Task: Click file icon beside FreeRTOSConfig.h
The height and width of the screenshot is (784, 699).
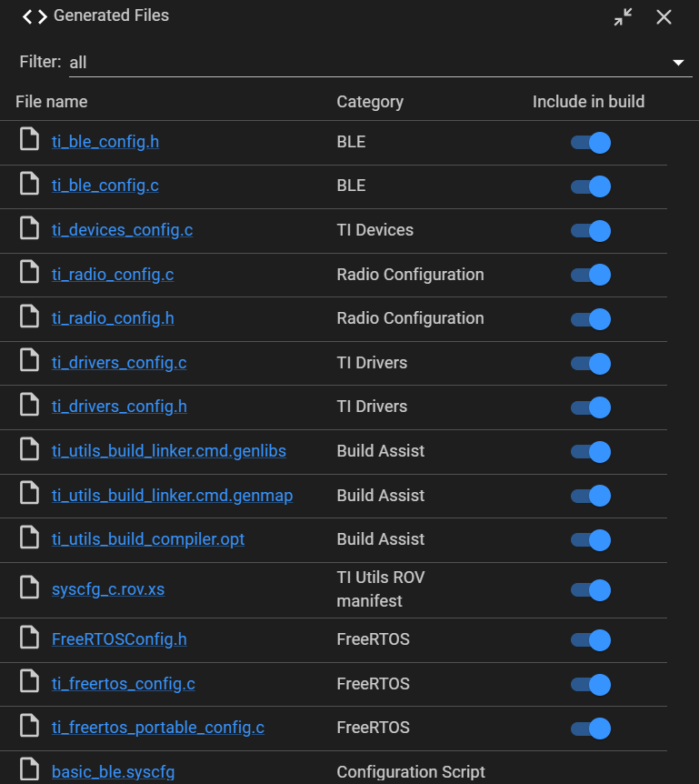Action: click(30, 638)
